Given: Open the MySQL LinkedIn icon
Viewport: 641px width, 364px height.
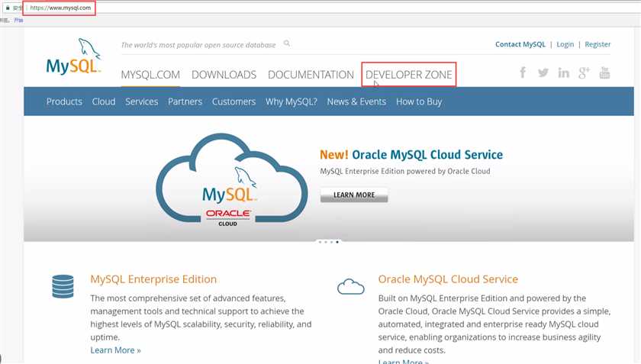Looking at the screenshot, I should click(x=564, y=72).
